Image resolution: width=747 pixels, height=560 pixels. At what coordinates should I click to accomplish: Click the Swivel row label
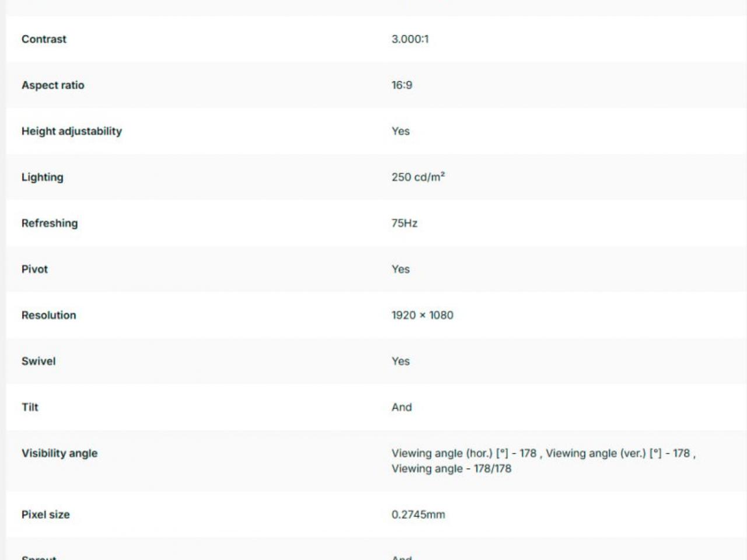coord(39,362)
